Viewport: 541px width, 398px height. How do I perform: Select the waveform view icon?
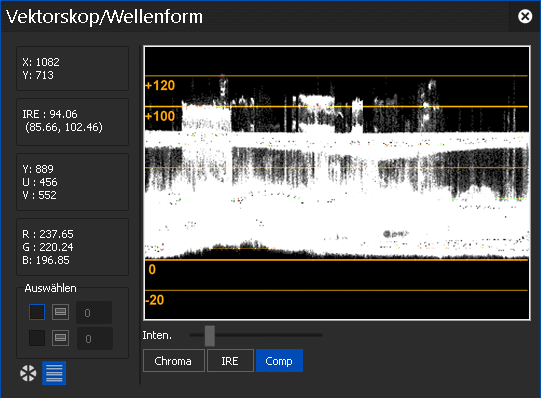click(54, 373)
